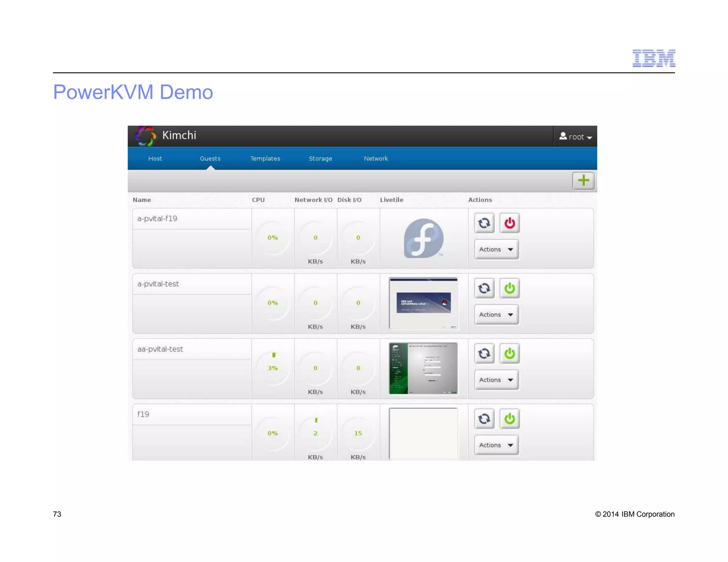Click the IBM logo on the slide
Screen dimensions: 728x562
pyautogui.click(x=654, y=58)
